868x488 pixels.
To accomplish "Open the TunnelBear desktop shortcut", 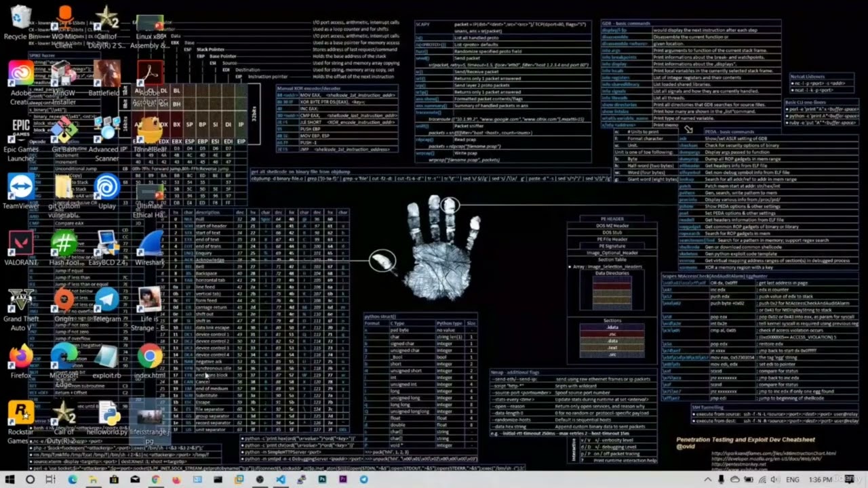I will [149, 130].
